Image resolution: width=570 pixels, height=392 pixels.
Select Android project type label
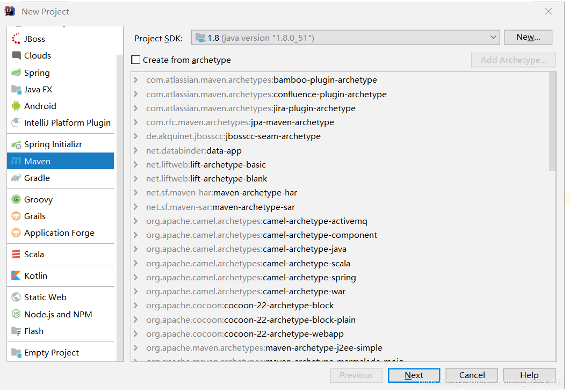pyautogui.click(x=40, y=106)
